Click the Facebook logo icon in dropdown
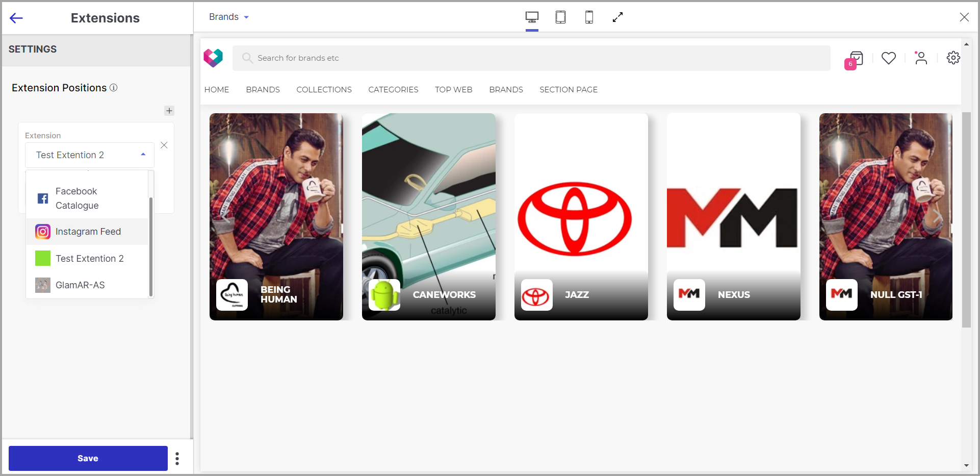This screenshot has height=476, width=980. [43, 198]
